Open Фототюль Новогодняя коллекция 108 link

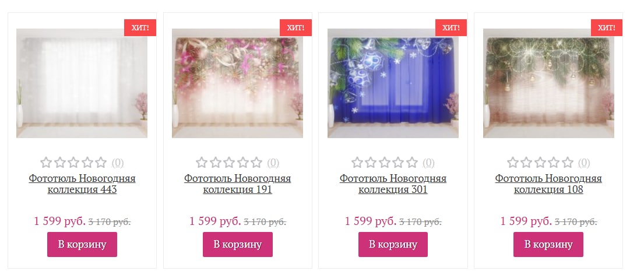[x=548, y=184]
